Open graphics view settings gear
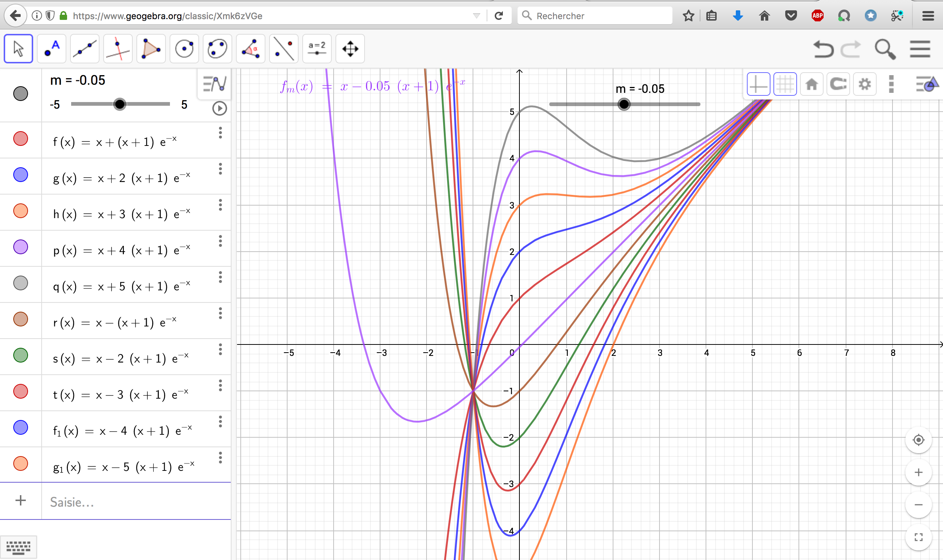Screen dimensions: 943x560 point(864,84)
